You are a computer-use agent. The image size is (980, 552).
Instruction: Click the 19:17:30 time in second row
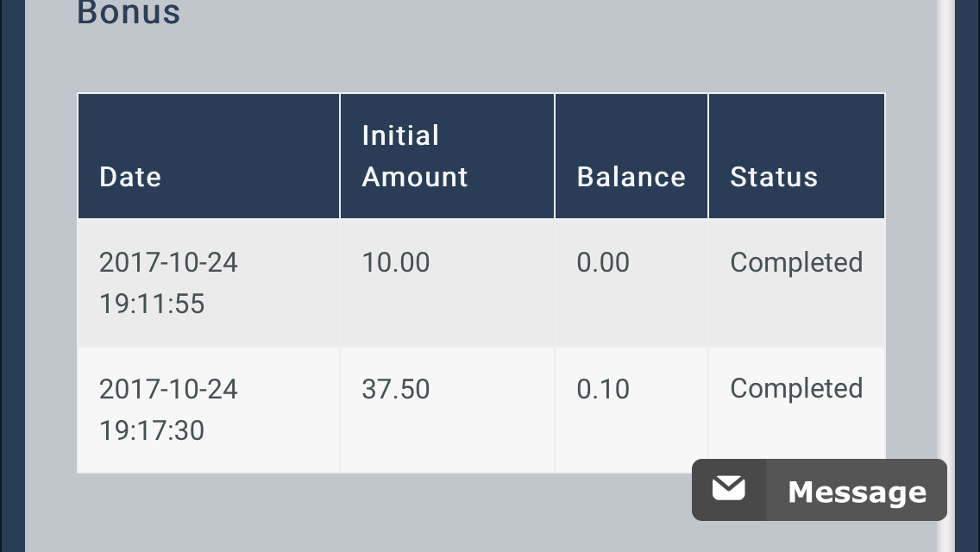(152, 430)
